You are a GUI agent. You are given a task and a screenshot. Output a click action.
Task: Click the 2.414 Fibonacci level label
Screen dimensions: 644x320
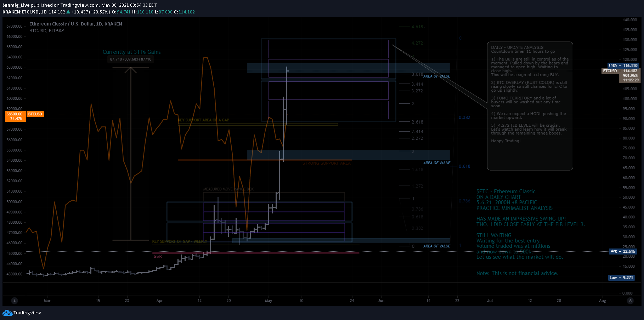pyautogui.click(x=417, y=132)
